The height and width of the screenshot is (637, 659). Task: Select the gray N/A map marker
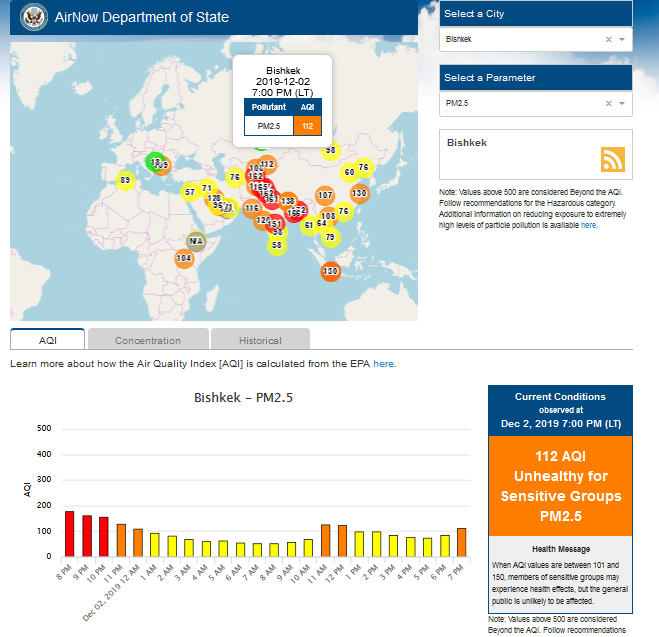click(196, 241)
